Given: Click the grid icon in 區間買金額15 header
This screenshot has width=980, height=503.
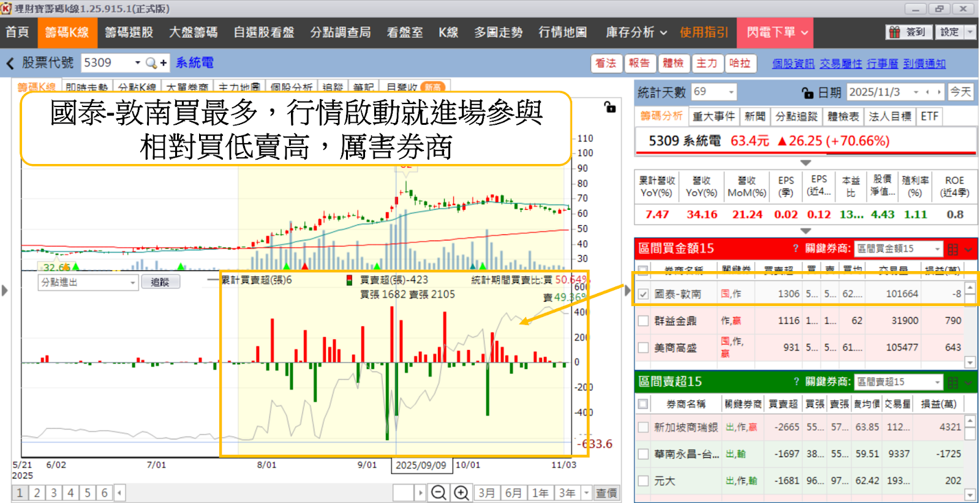Looking at the screenshot, I should 952,249.
